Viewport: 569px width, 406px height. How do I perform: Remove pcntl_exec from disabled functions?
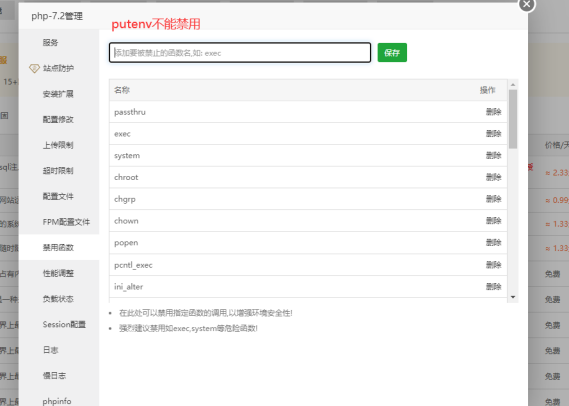pos(494,265)
